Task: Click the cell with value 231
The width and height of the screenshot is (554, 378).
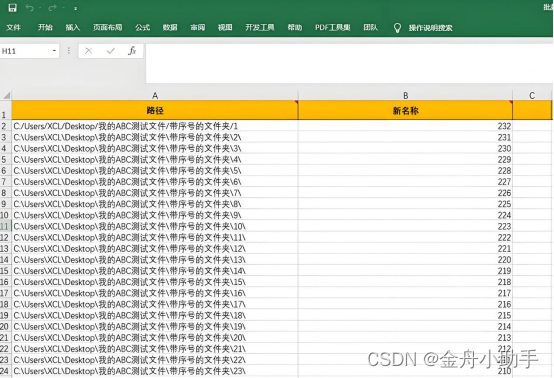Action: tap(405, 137)
